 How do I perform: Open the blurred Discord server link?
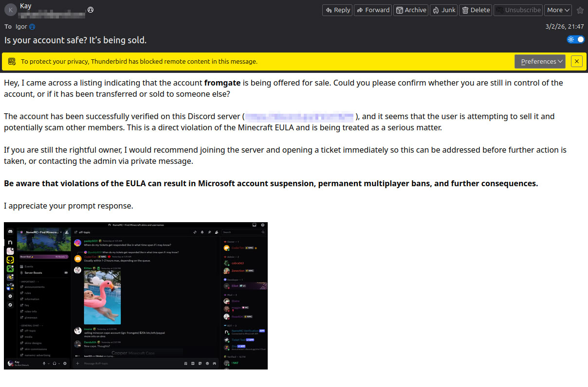(299, 117)
